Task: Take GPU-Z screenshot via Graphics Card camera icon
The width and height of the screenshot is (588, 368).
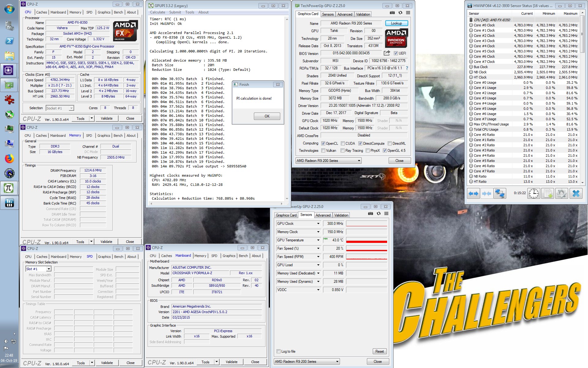Action: 392,13
